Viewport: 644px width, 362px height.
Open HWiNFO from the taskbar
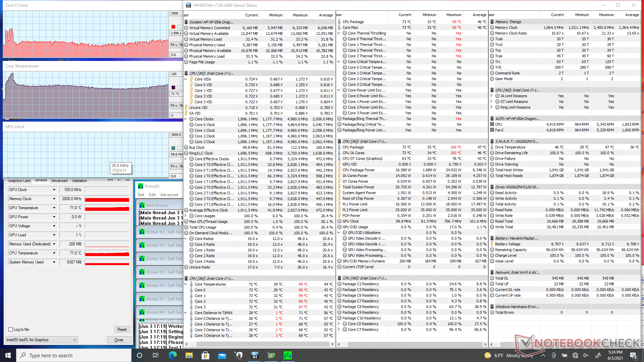[x=255, y=355]
